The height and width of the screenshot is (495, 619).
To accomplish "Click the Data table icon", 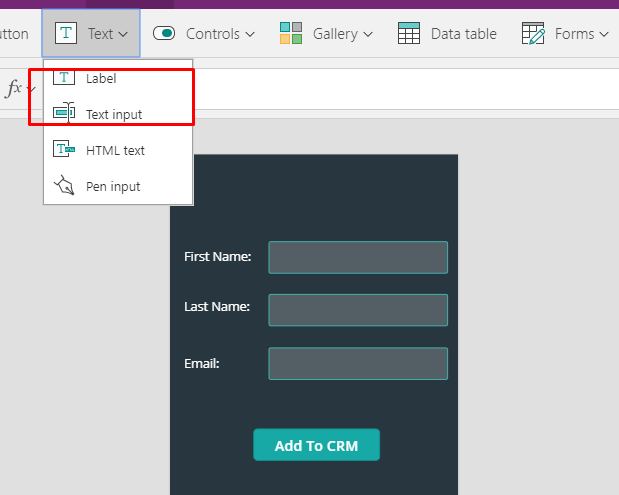I will coord(409,33).
